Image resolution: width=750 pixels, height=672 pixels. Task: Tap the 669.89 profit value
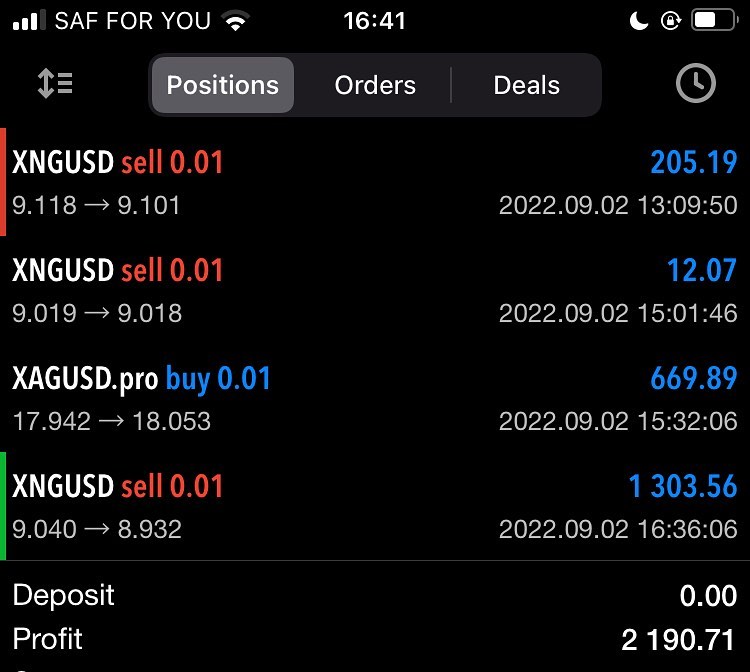point(693,379)
